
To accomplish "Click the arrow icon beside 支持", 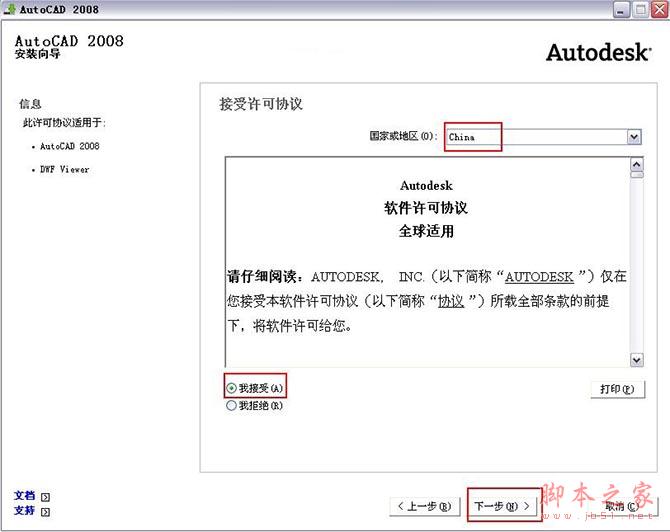I will pos(45,512).
